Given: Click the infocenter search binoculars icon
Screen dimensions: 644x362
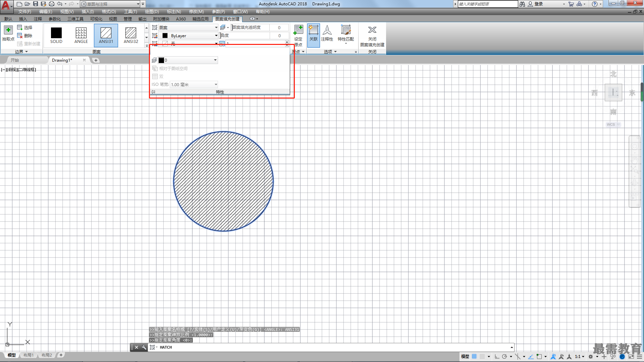Looking at the screenshot, I should [522, 4].
